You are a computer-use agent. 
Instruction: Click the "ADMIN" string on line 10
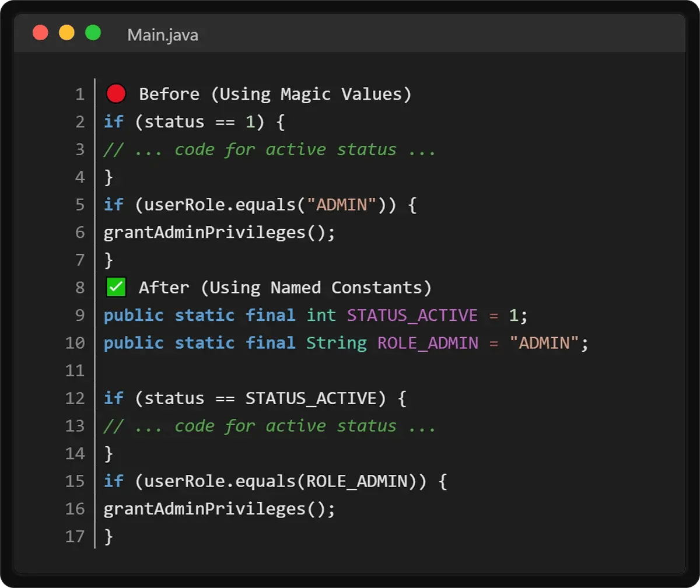tap(544, 343)
